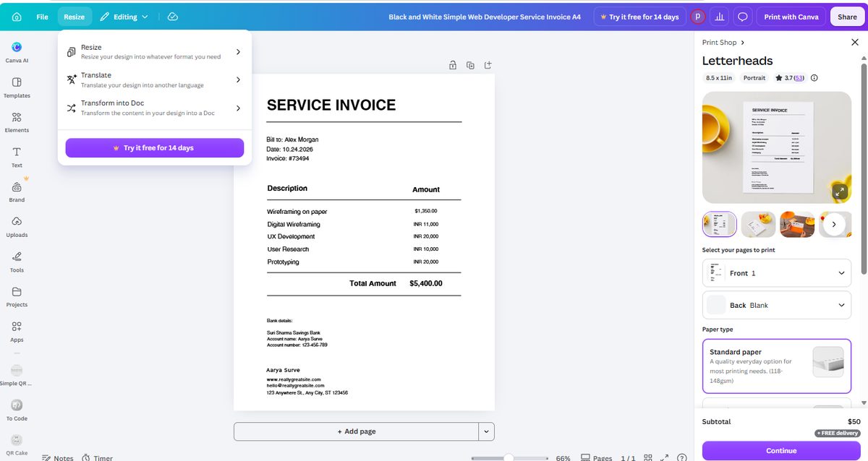Open the Projects folder panel
The height and width of the screenshot is (461, 868).
tap(17, 296)
